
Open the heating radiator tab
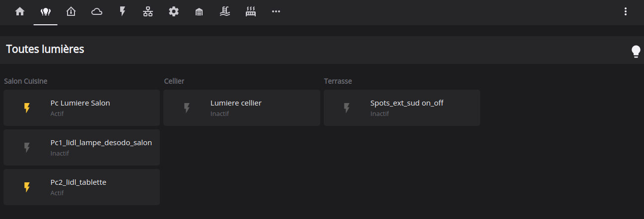click(x=251, y=11)
